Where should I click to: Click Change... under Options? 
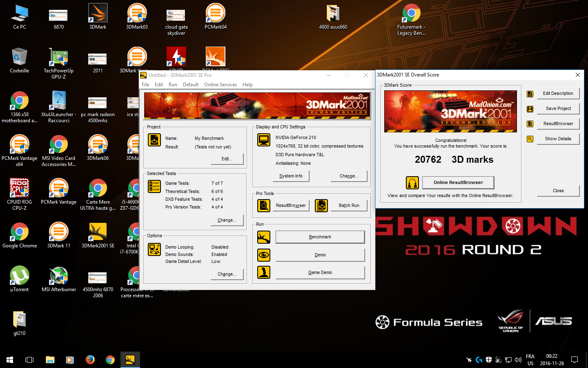pyautogui.click(x=227, y=274)
